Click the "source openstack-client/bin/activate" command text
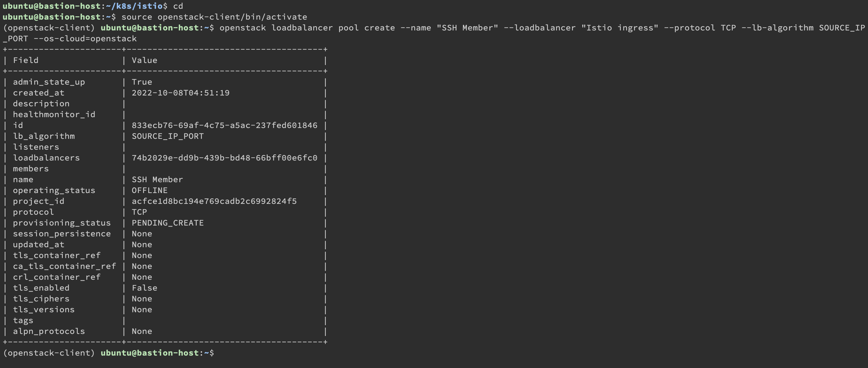 (x=214, y=17)
